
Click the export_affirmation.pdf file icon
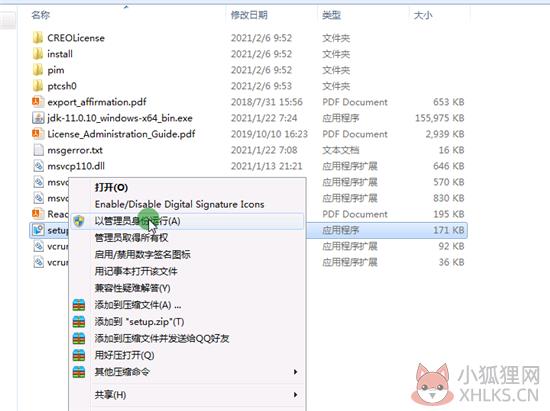tap(38, 102)
